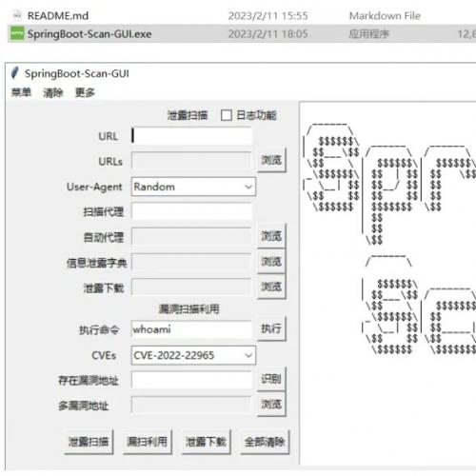
Task: Click the README.md file icon
Action: point(17,15)
